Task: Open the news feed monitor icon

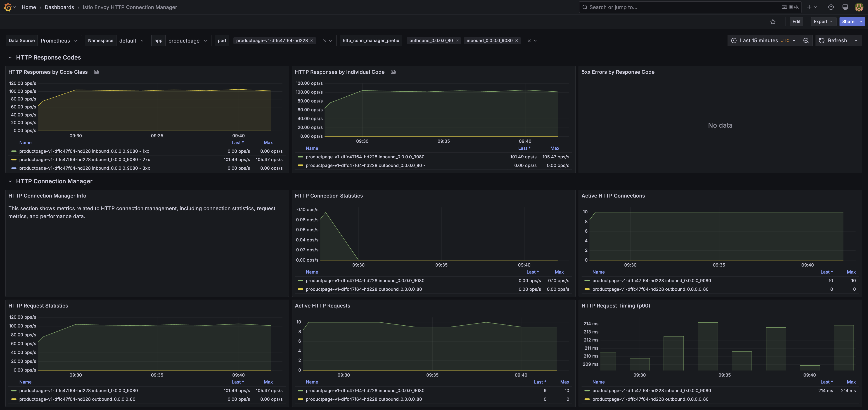Action: tap(845, 7)
